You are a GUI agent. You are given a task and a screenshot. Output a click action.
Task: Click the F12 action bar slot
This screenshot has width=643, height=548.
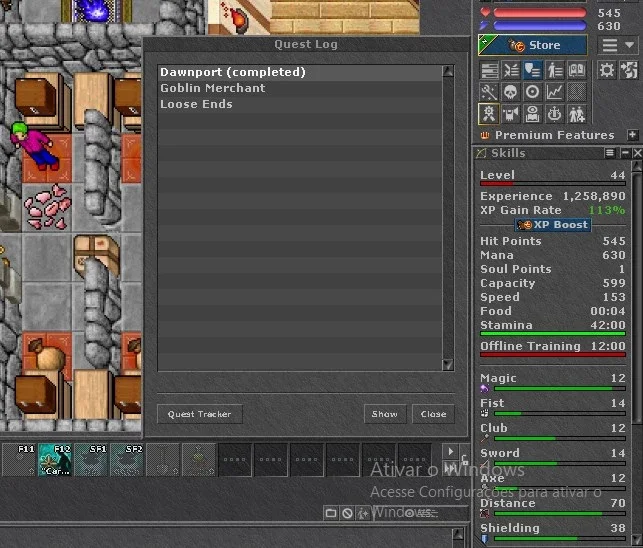55,460
